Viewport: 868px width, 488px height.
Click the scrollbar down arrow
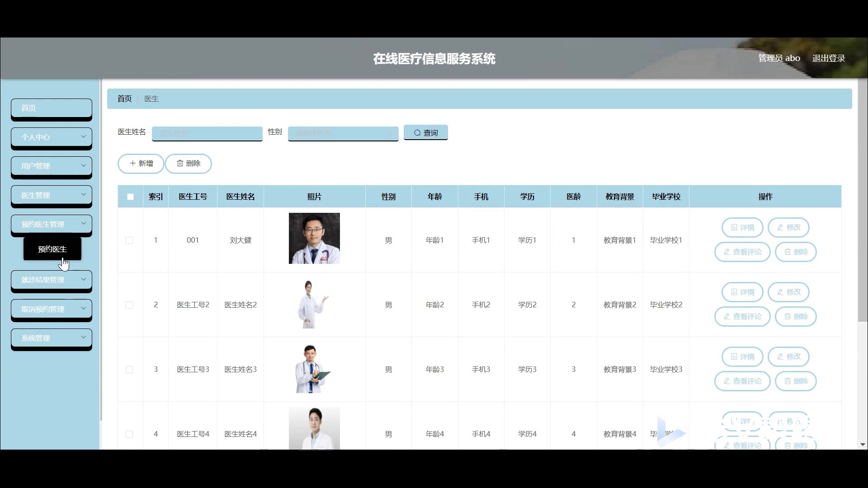[x=863, y=445]
